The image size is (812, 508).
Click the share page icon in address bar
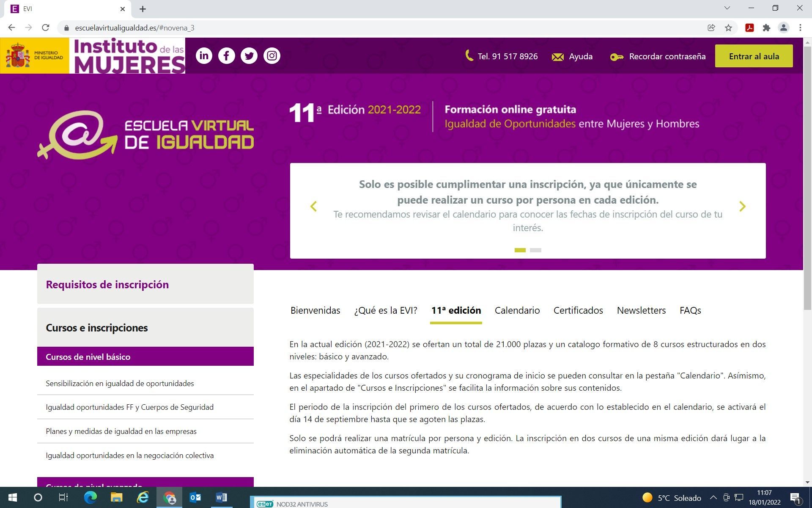711,28
